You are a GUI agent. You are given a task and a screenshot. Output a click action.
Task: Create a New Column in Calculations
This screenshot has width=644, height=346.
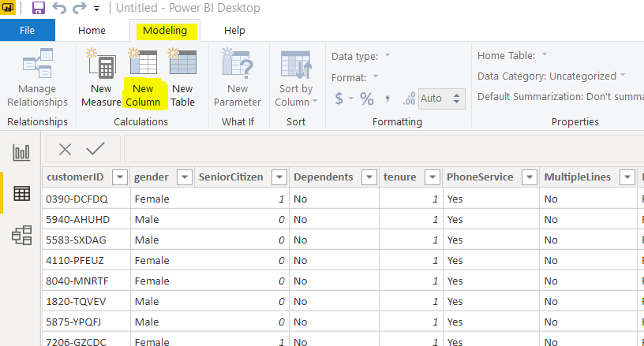[x=143, y=78]
